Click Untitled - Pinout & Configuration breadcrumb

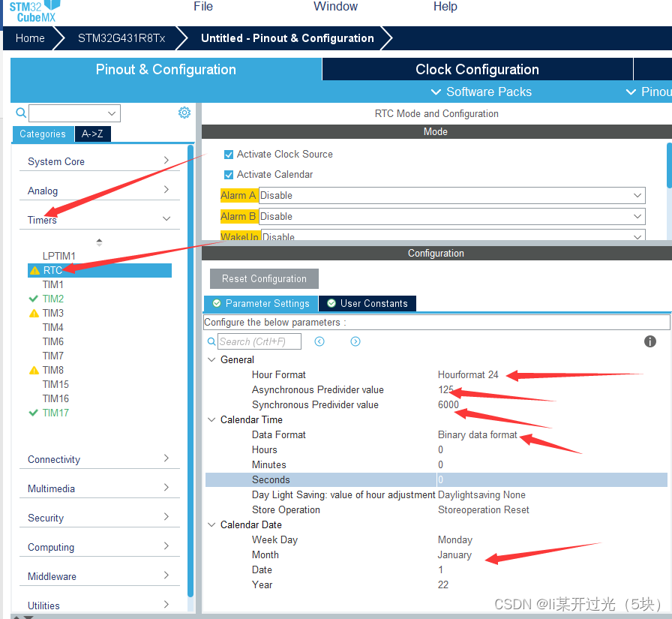[x=287, y=38]
